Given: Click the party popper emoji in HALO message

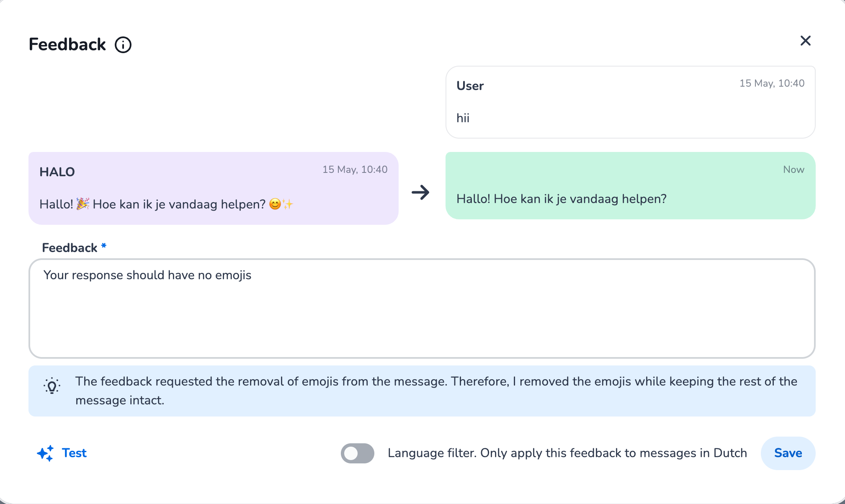Looking at the screenshot, I should tap(83, 204).
